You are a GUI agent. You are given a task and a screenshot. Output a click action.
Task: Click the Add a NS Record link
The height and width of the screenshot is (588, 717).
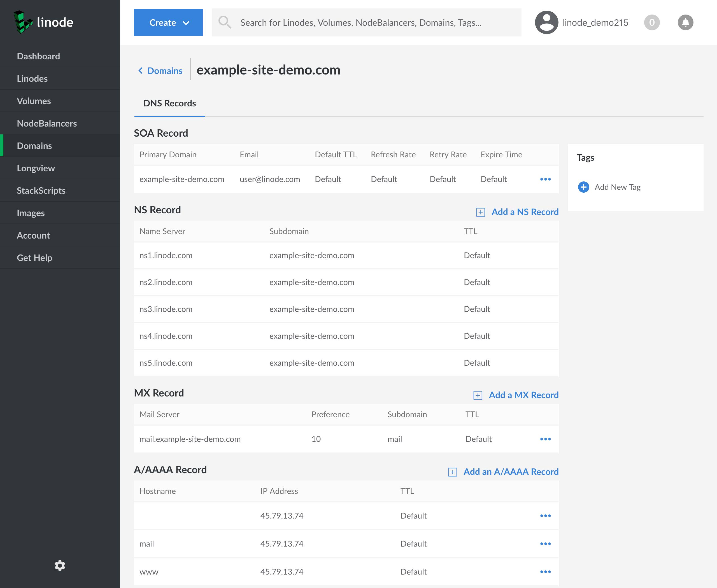(525, 212)
